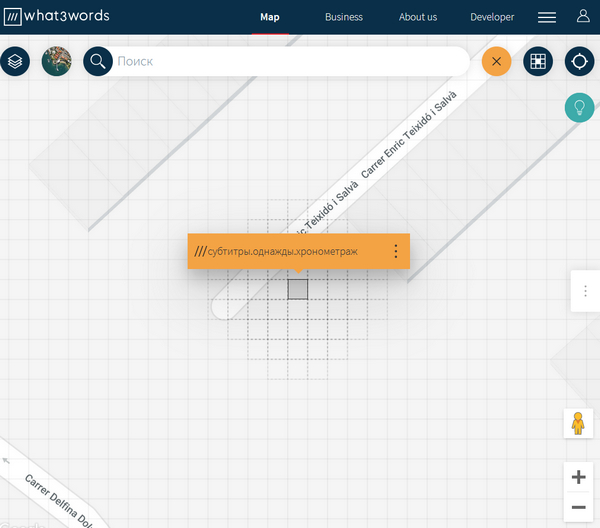This screenshot has width=600, height=528.
Task: Clear the search with orange X button
Action: pyautogui.click(x=496, y=62)
